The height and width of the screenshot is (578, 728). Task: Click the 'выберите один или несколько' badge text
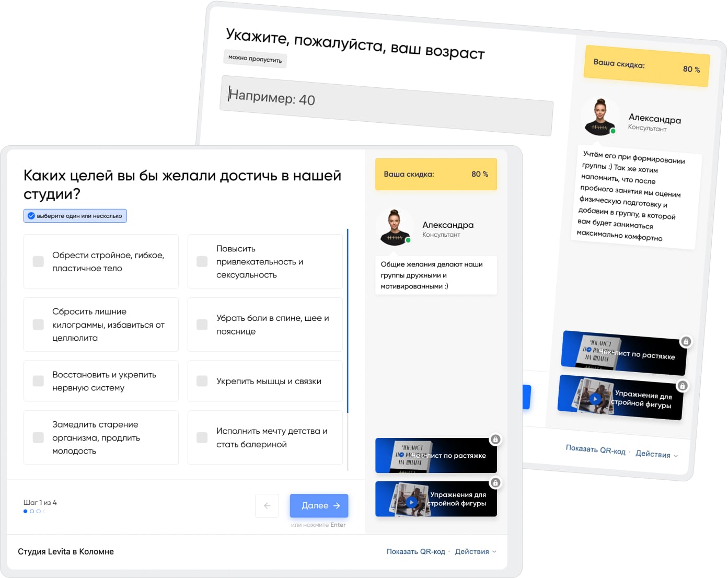79,216
